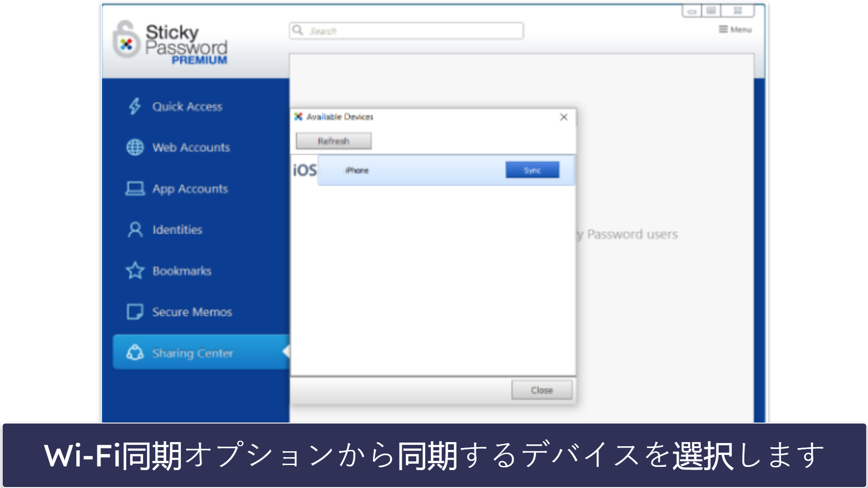Image resolution: width=868 pixels, height=488 pixels.
Task: Click the PREMIUM label under the logo
Action: [x=199, y=60]
